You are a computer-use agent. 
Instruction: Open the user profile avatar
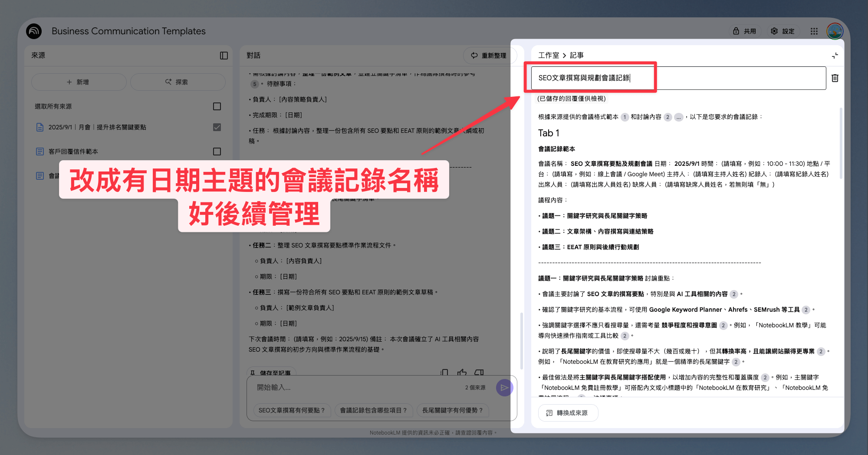pyautogui.click(x=835, y=31)
